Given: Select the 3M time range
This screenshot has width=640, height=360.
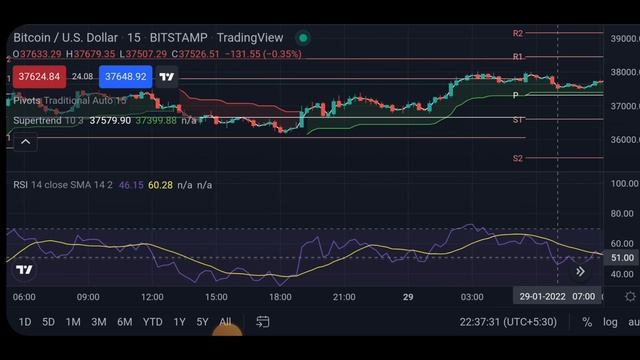Looking at the screenshot, I should pos(99,322).
